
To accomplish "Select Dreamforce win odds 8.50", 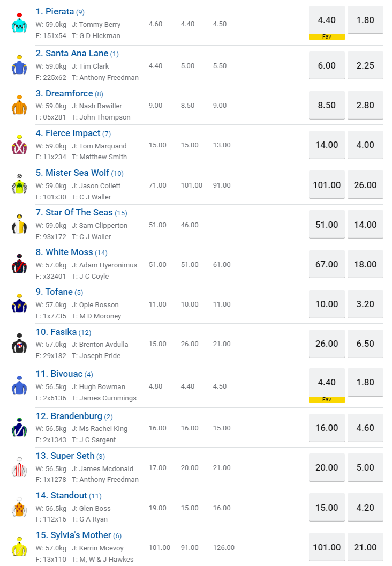I will point(327,105).
